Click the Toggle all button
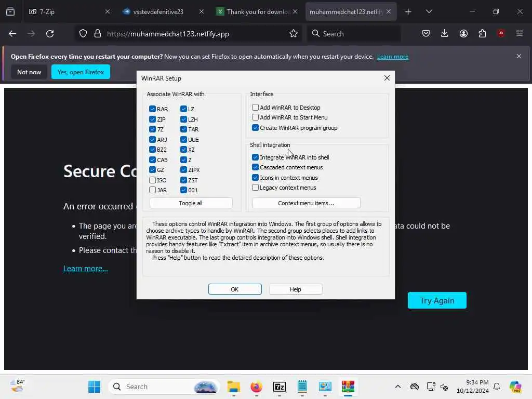 [x=191, y=203]
